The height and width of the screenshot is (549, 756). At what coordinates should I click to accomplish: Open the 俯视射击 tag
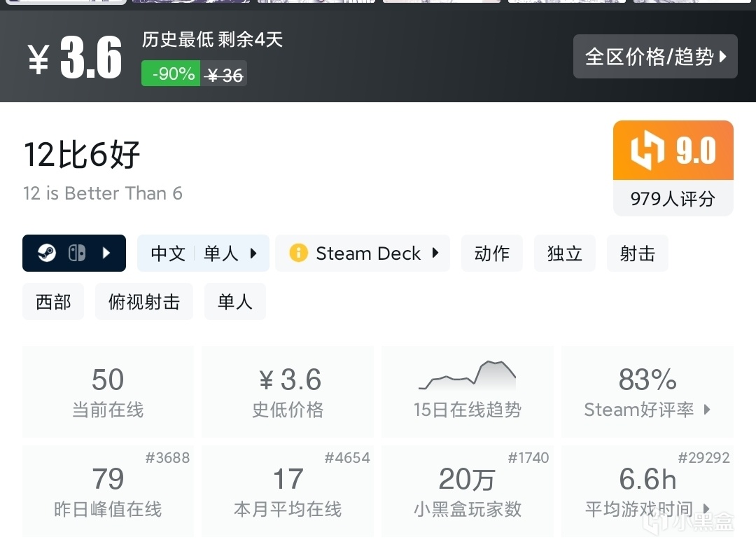[x=144, y=302]
